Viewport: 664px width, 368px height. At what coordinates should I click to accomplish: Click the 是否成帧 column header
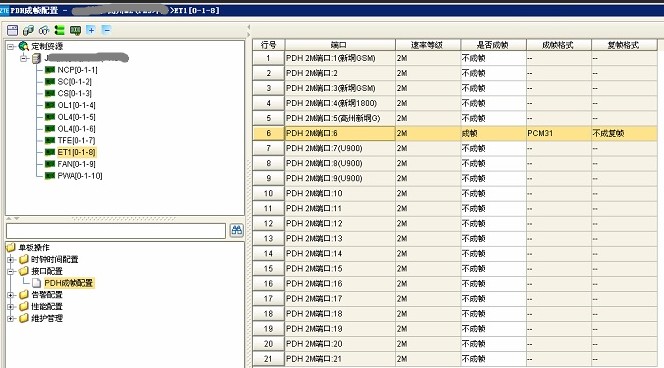tap(493, 45)
